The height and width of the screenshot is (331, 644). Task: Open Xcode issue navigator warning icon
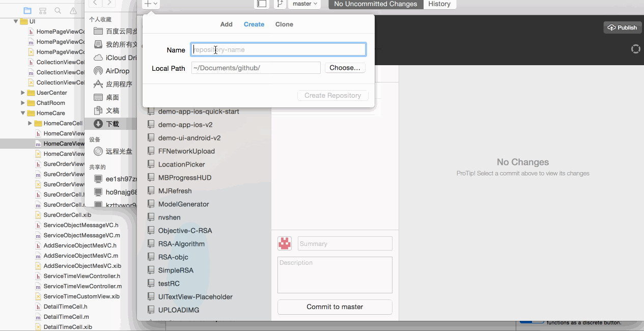click(73, 10)
